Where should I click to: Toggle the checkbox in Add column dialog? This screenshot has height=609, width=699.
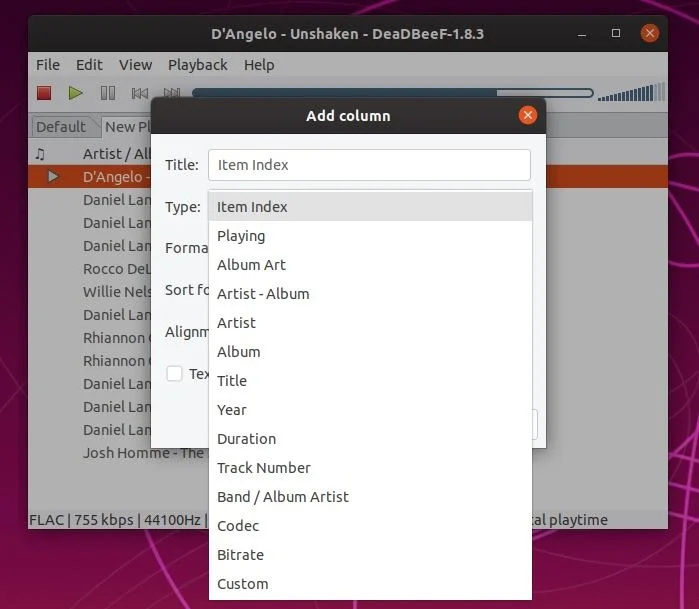coord(174,373)
